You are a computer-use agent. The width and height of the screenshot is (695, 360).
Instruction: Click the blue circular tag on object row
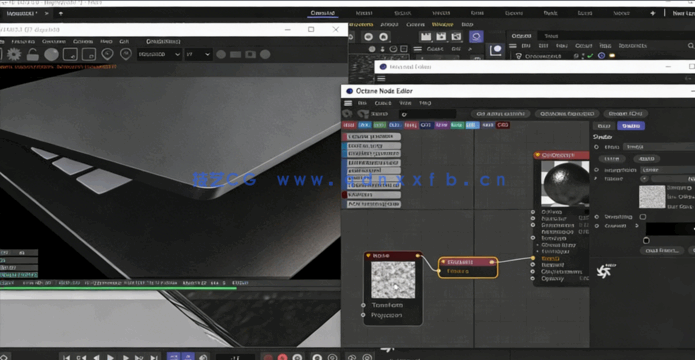pos(601,56)
